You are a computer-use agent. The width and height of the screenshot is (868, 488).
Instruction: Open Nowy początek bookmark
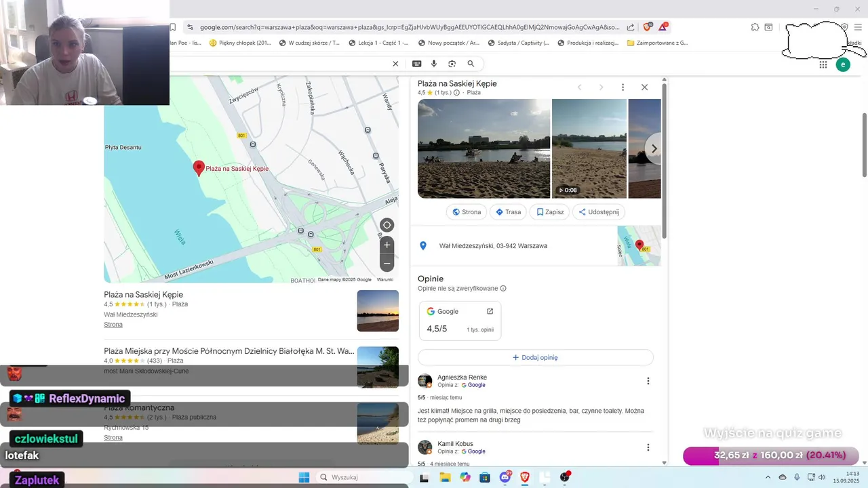449,43
